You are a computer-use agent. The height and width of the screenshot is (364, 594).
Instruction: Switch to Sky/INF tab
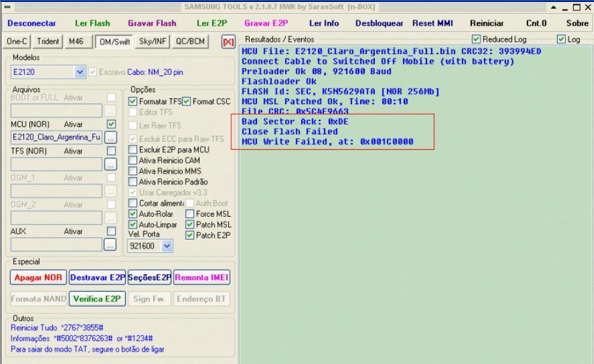point(153,41)
